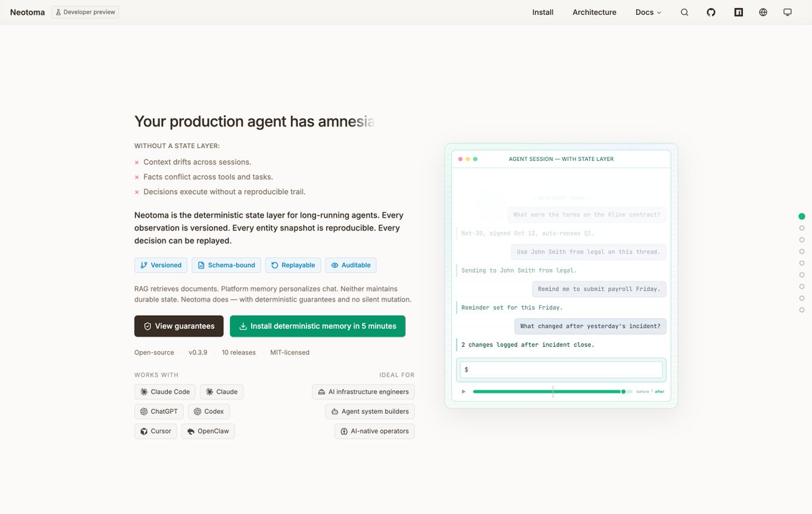This screenshot has width=812, height=514.
Task: Click the 'Your production agent has amnesia' heading
Action: coord(254,122)
